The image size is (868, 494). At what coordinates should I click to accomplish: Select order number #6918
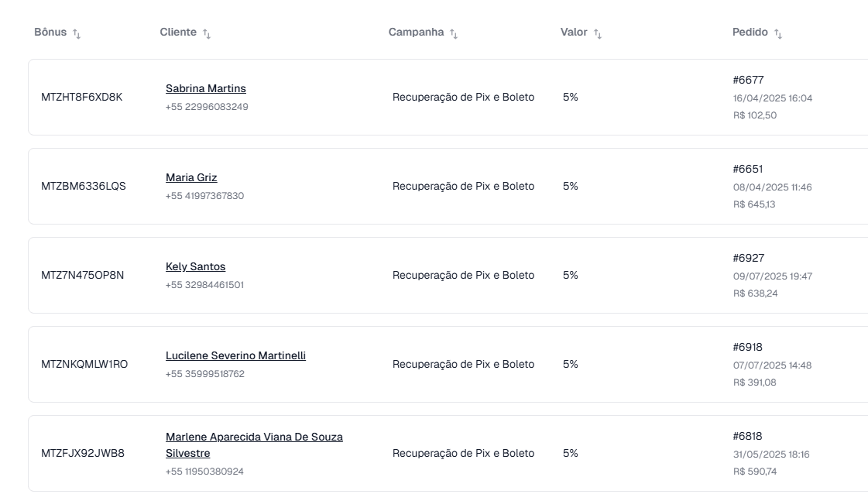[x=747, y=348]
